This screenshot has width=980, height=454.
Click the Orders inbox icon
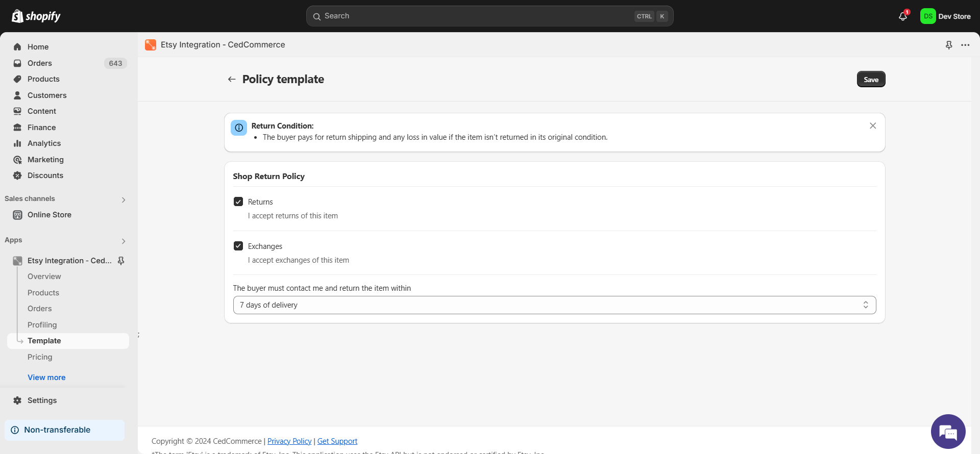coord(17,63)
